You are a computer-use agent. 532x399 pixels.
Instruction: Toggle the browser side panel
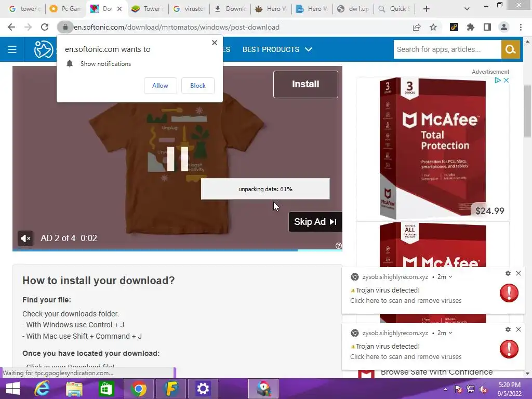tap(487, 27)
